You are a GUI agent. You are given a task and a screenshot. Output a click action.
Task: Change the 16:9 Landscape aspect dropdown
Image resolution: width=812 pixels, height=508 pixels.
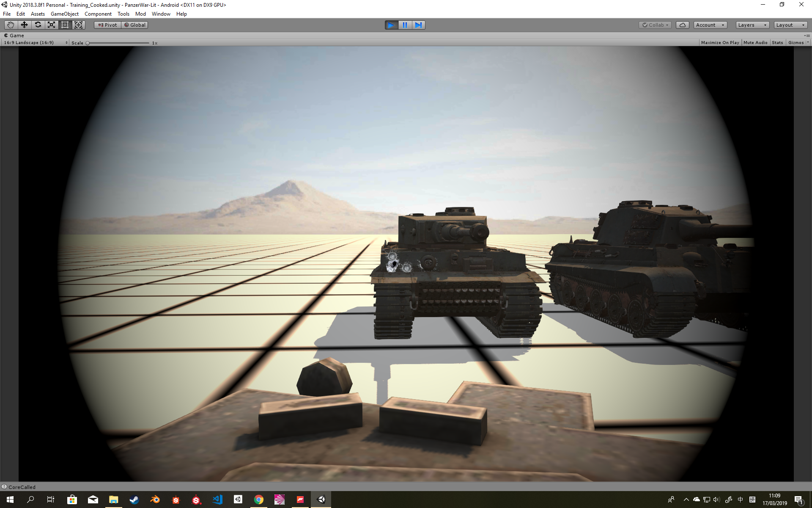pos(36,43)
